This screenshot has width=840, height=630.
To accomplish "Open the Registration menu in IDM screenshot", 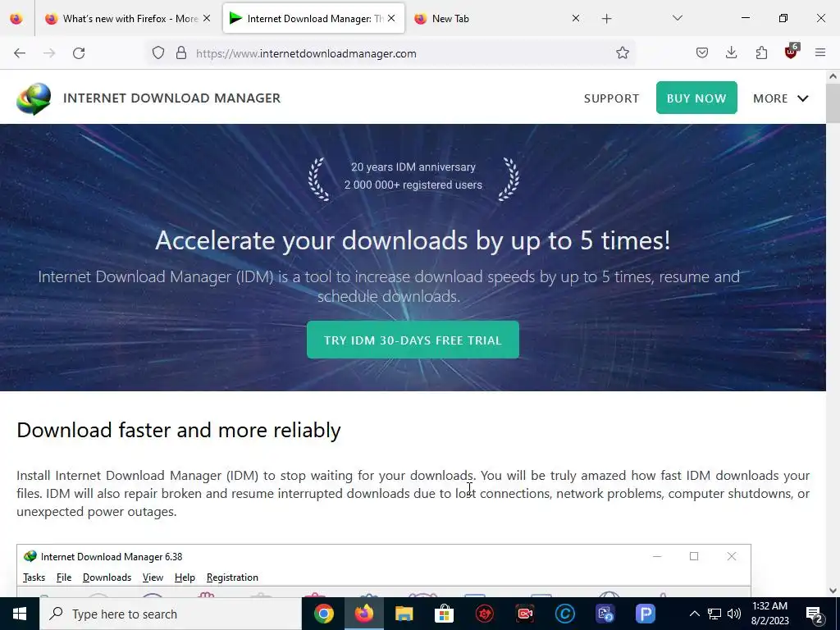I will tap(232, 577).
